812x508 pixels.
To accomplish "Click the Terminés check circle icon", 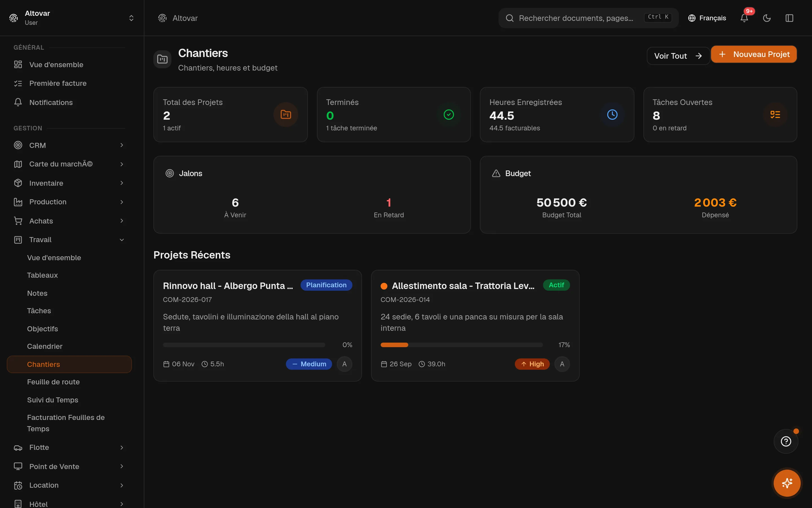I will (449, 115).
